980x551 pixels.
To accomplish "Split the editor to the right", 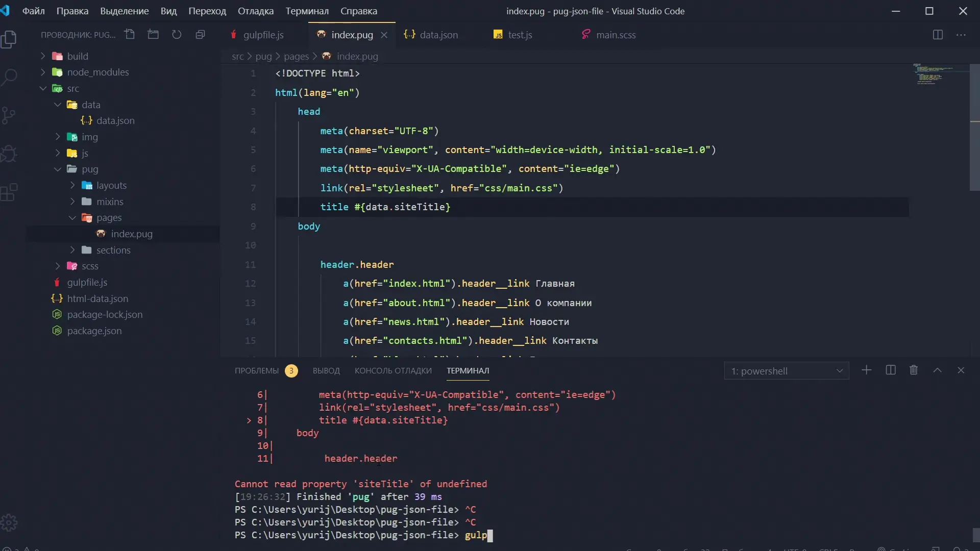I will coord(938,35).
